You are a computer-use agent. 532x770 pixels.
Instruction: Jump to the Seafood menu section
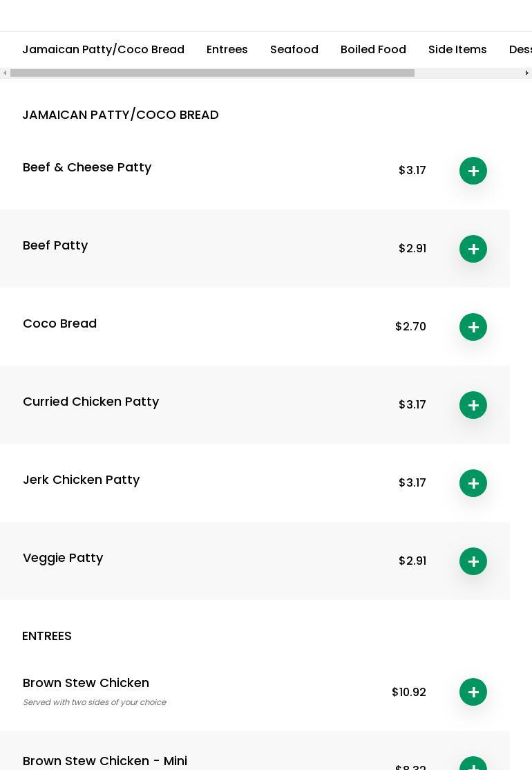294,50
